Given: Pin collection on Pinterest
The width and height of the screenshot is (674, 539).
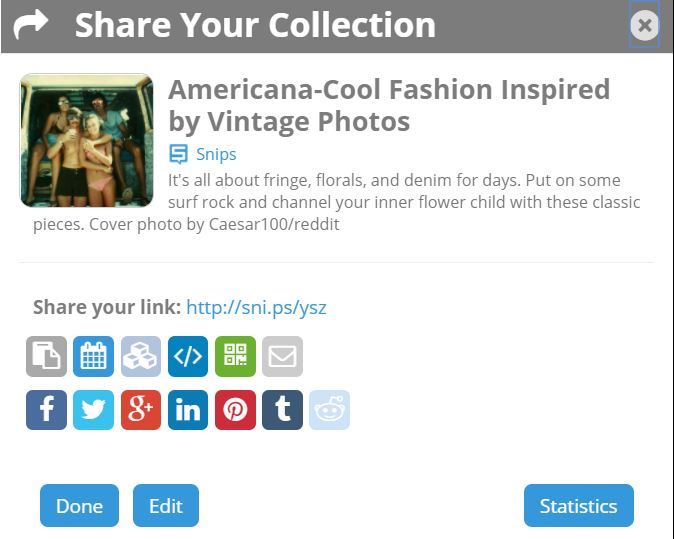Looking at the screenshot, I should (x=235, y=410).
